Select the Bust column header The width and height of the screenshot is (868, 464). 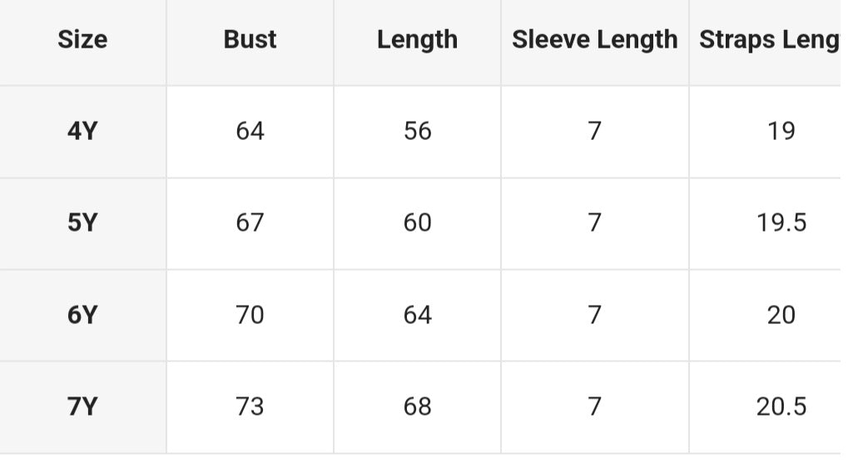250,40
